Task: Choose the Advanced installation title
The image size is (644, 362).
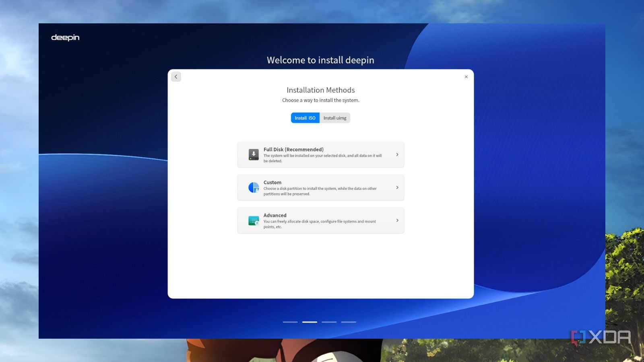Action: tap(275, 215)
